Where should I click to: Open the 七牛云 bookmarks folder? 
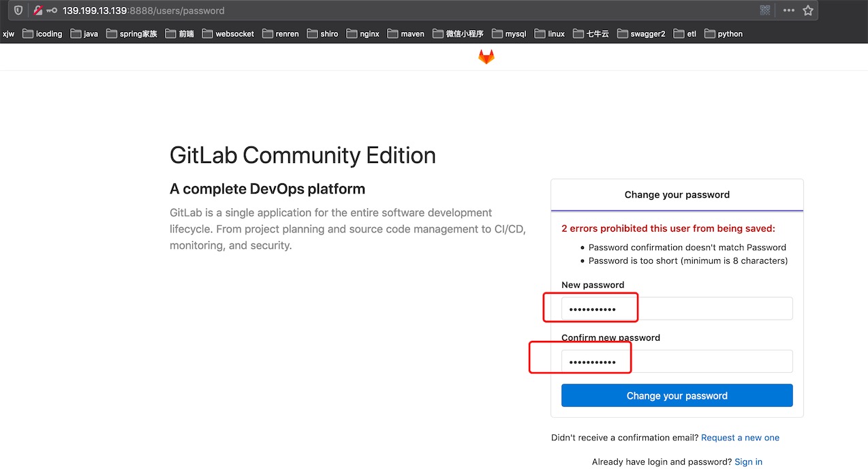click(591, 33)
